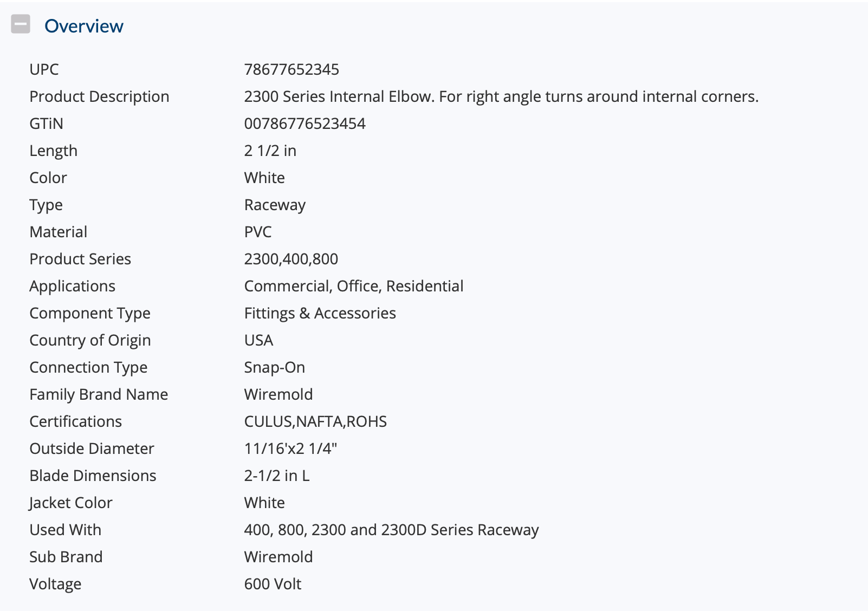Click the Outside Diameter dimension value
The image size is (868, 611).
click(x=290, y=448)
